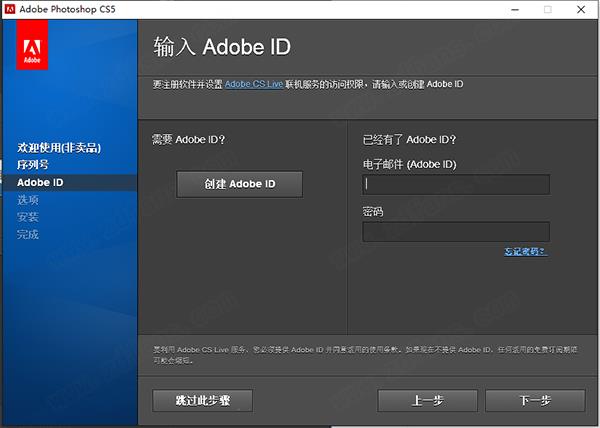Click 跳过此步骤 button

(202, 400)
